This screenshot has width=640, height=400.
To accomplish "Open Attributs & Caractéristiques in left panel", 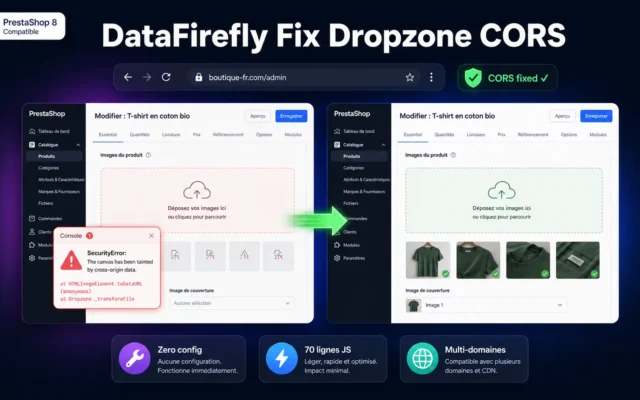I will point(61,180).
